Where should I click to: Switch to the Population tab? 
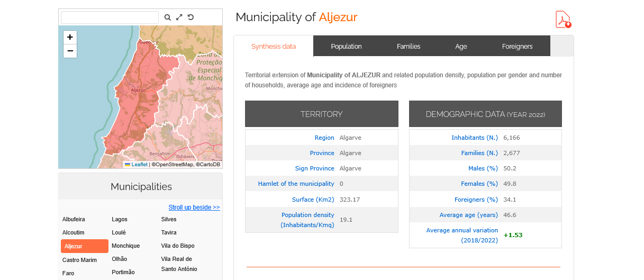point(347,46)
